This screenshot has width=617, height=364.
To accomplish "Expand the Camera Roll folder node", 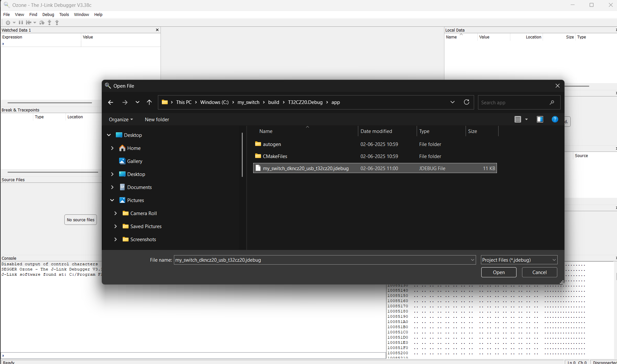I will 116,213.
